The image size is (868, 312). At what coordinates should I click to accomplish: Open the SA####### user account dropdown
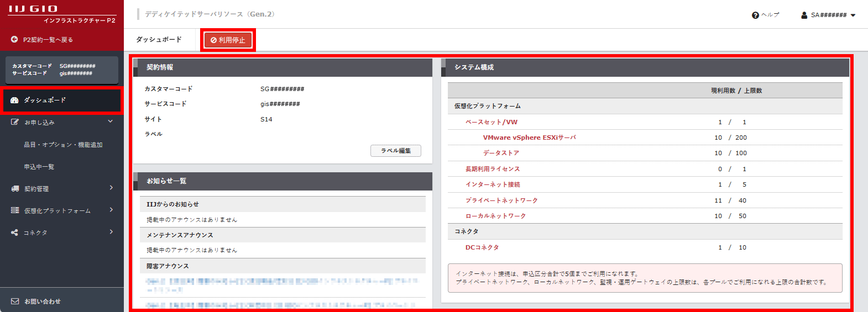click(828, 15)
